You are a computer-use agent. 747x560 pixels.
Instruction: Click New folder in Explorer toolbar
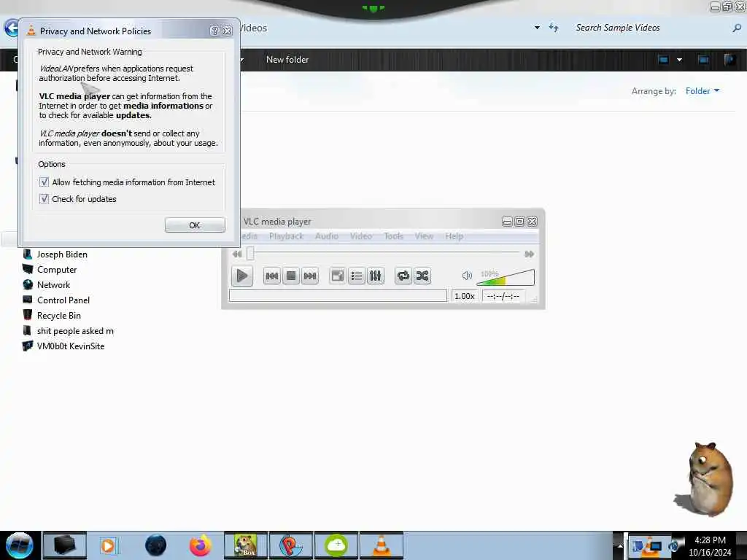(287, 60)
